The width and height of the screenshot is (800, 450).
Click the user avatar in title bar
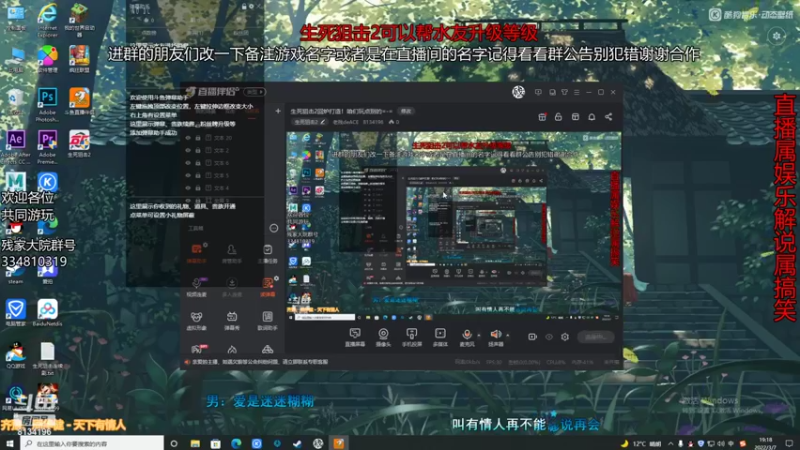[518, 92]
